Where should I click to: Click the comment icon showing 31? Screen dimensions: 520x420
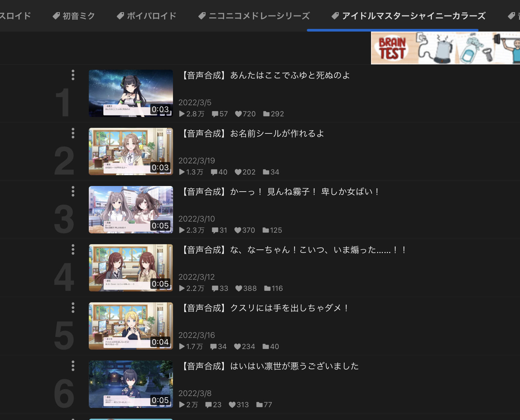click(x=215, y=230)
